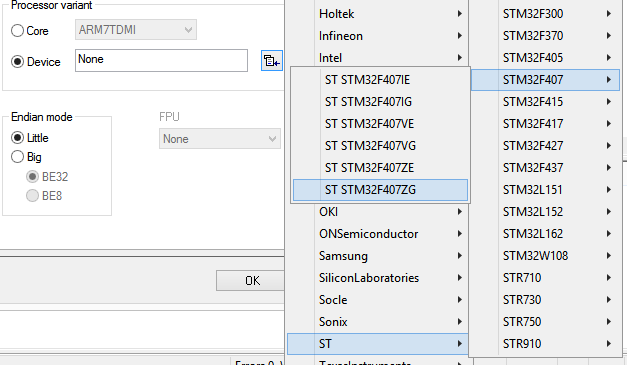Image resolution: width=627 pixels, height=365 pixels.
Task: Open the STM32F407 family submenu
Action: tap(545, 80)
